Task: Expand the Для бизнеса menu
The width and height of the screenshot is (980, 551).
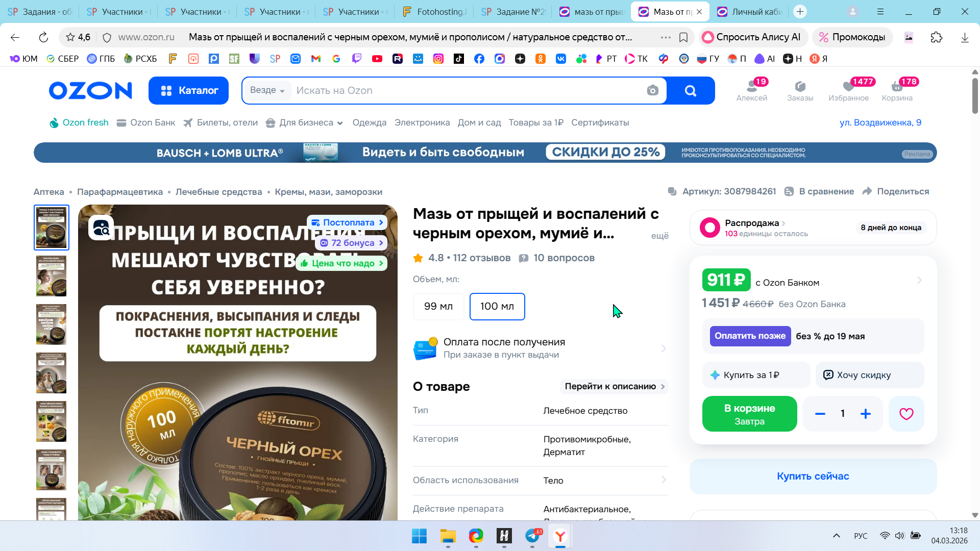Action: point(305,122)
